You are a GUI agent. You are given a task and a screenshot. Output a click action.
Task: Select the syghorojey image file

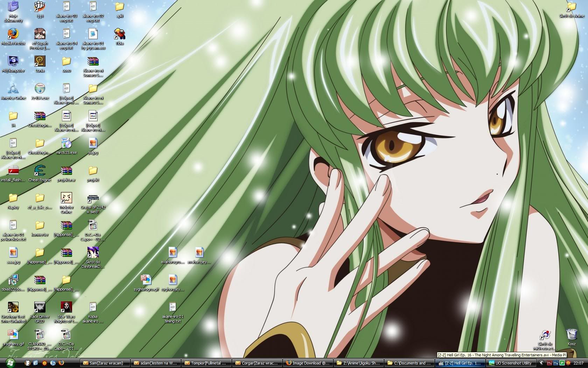tap(173, 283)
